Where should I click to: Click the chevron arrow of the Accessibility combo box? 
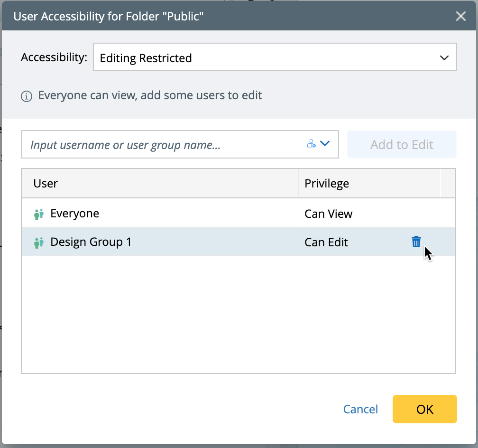click(x=444, y=58)
